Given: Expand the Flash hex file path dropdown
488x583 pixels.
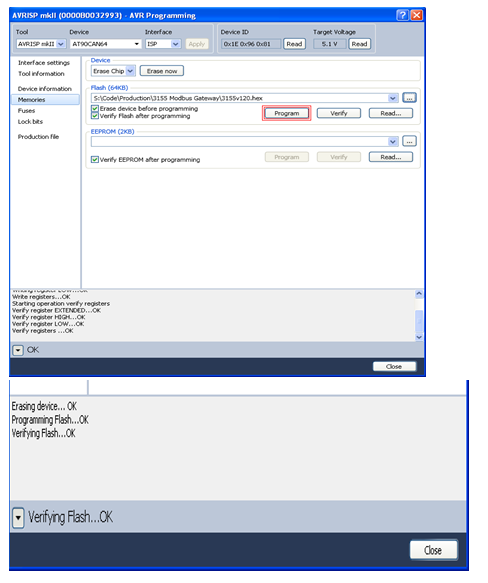Looking at the screenshot, I should tap(392, 98).
